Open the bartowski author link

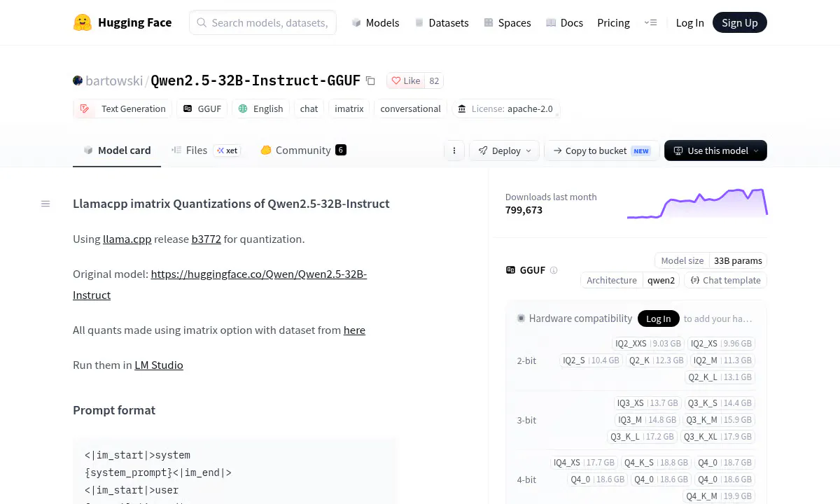[x=114, y=80]
